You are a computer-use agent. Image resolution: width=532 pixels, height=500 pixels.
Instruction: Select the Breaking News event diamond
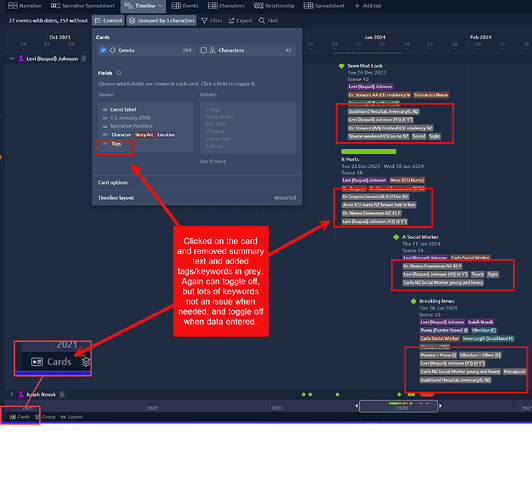tap(413, 301)
